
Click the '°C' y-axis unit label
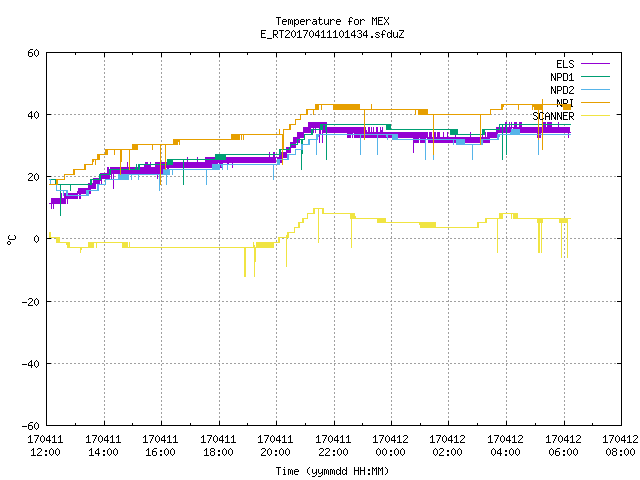tap(11, 240)
